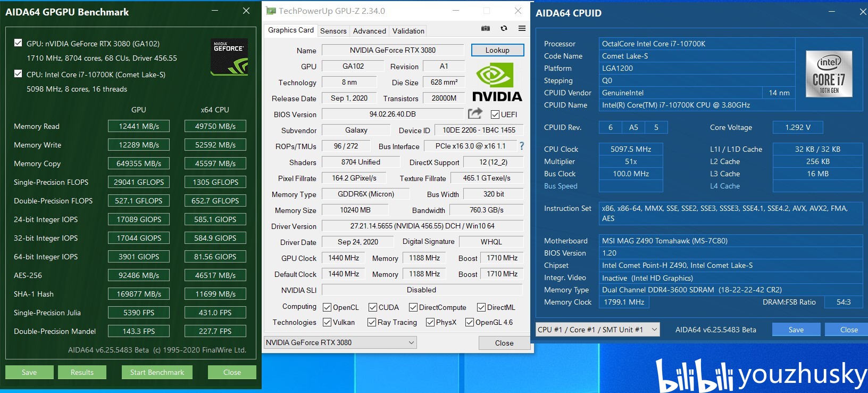Image resolution: width=868 pixels, height=393 pixels.
Task: Close the GPU-Z window using Close button
Action: point(504,343)
